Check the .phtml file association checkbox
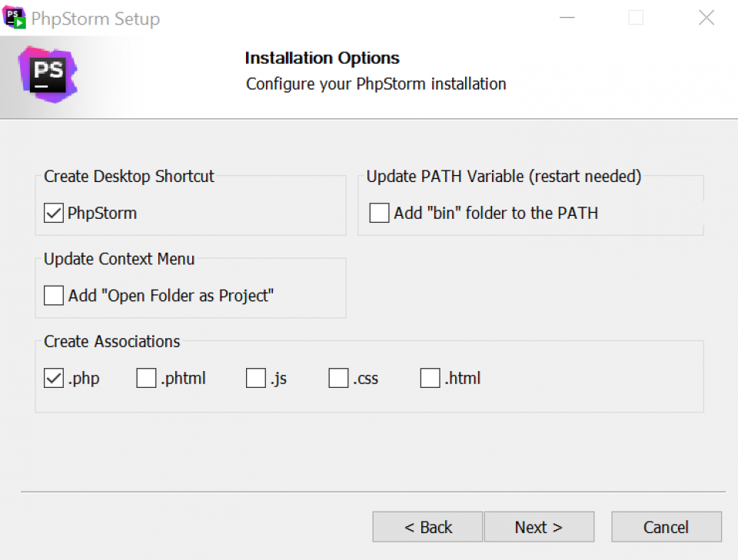This screenshot has height=560, width=738. [146, 377]
